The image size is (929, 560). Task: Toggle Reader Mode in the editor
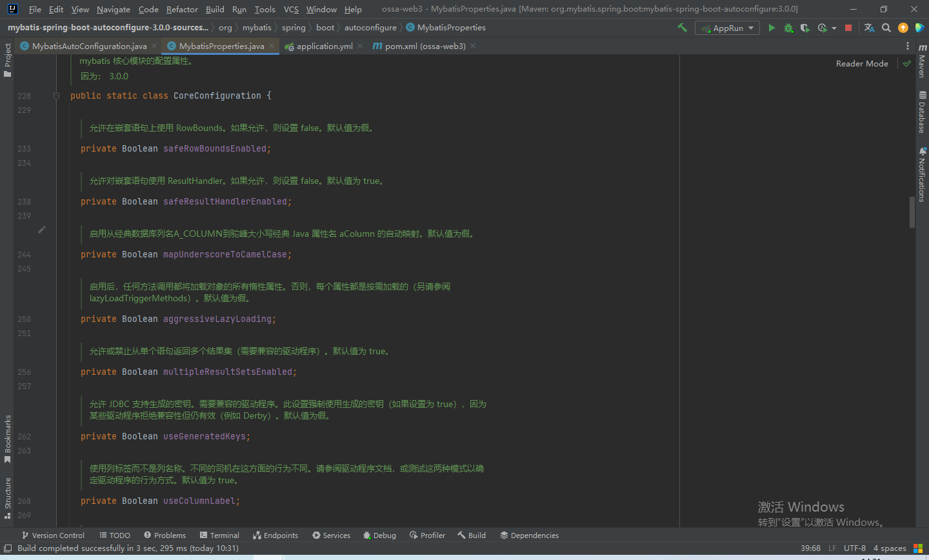862,63
